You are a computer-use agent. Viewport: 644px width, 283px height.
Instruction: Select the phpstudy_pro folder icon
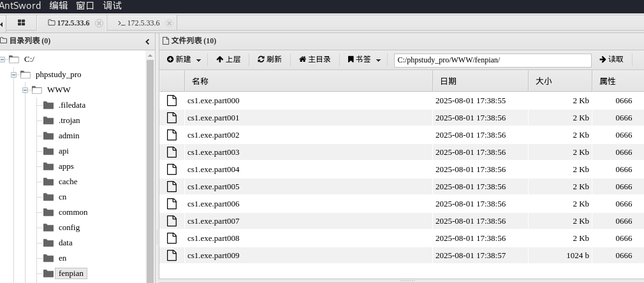coord(26,75)
